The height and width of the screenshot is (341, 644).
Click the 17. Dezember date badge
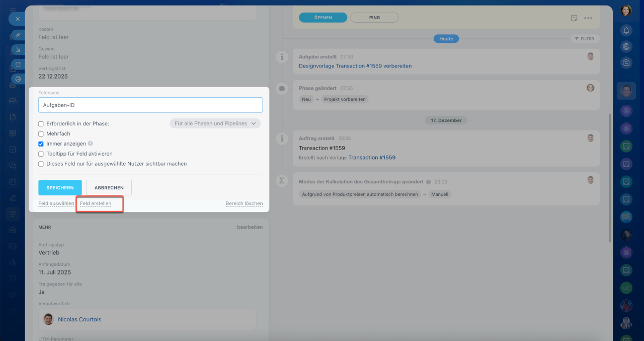(446, 120)
